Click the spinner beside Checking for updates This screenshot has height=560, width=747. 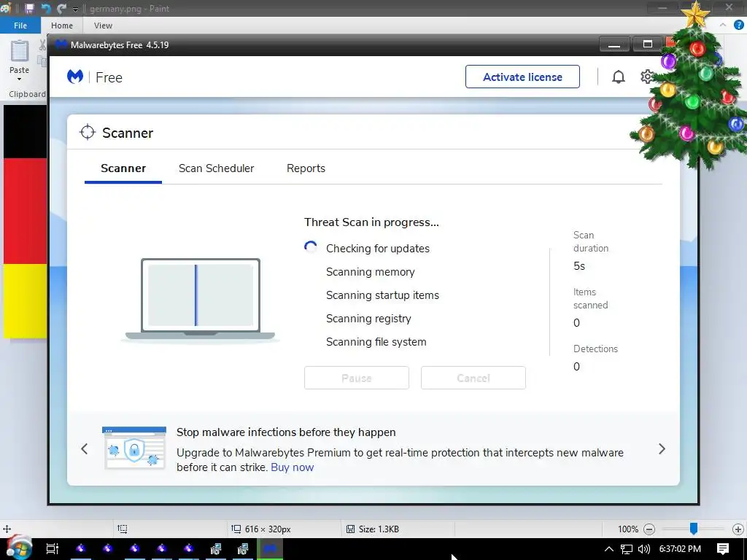(311, 248)
